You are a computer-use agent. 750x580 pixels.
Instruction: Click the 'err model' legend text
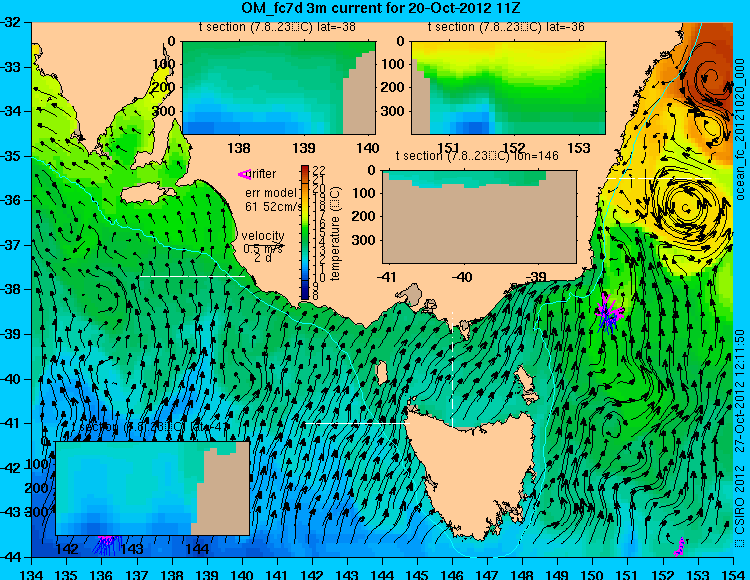pyautogui.click(x=271, y=193)
